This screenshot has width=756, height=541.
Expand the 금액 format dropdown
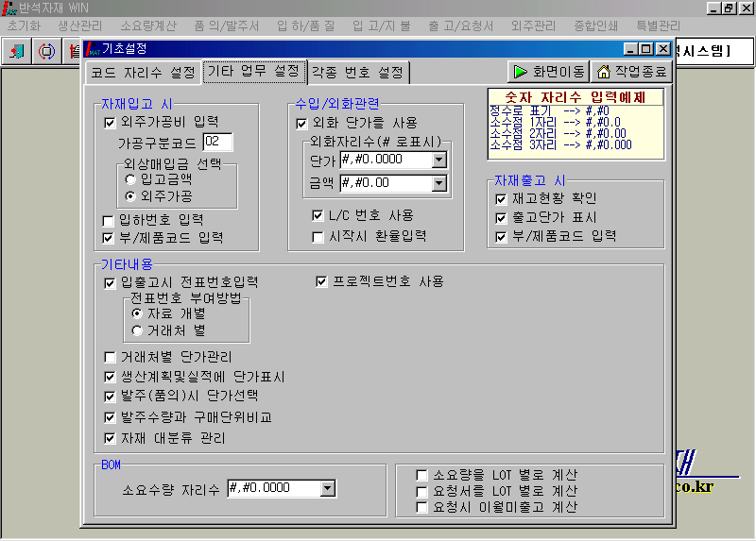(439, 183)
